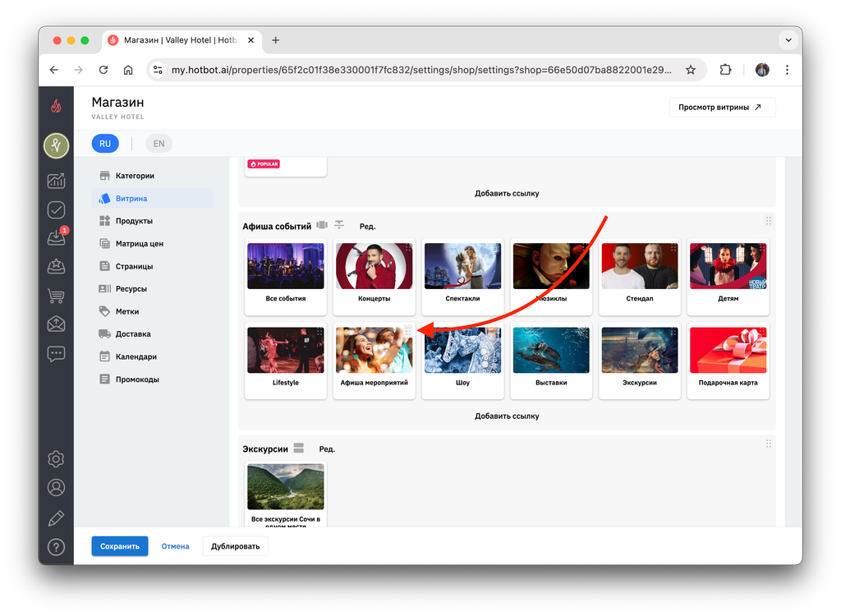Image resolution: width=841 pixels, height=616 pixels.
Task: Open a new browser tab
Action: 276,40
